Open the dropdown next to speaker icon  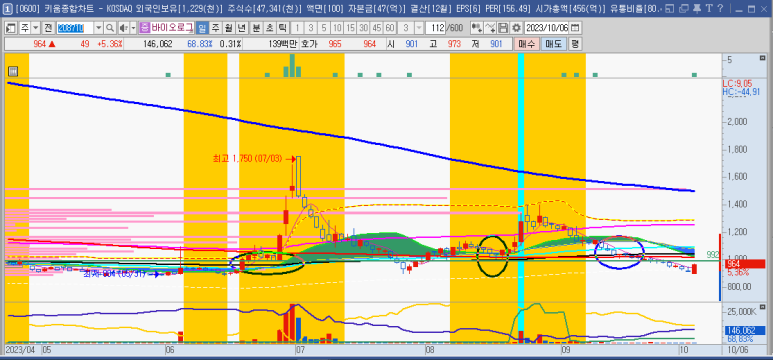pyautogui.click(x=133, y=28)
